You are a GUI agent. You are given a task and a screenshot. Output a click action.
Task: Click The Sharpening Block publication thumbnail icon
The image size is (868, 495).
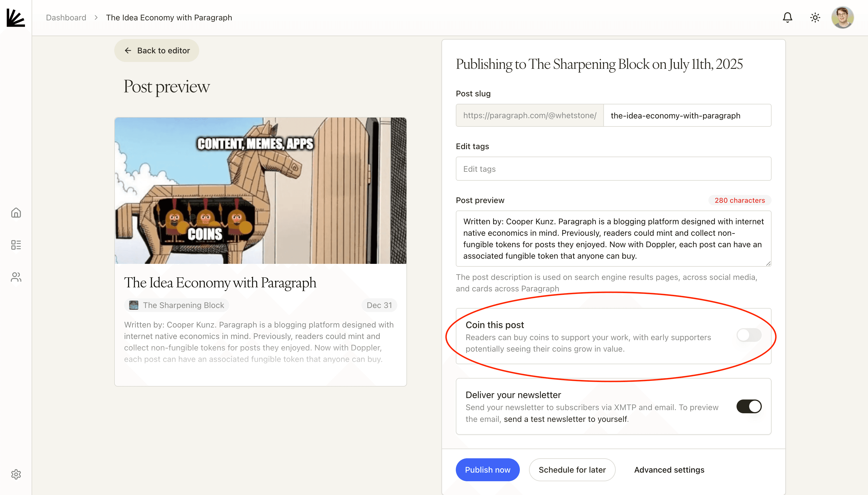tap(134, 305)
